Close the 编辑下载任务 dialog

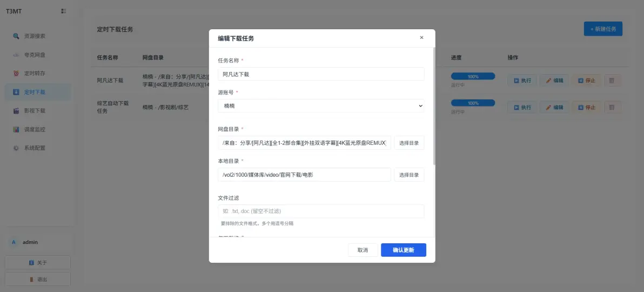(x=421, y=37)
